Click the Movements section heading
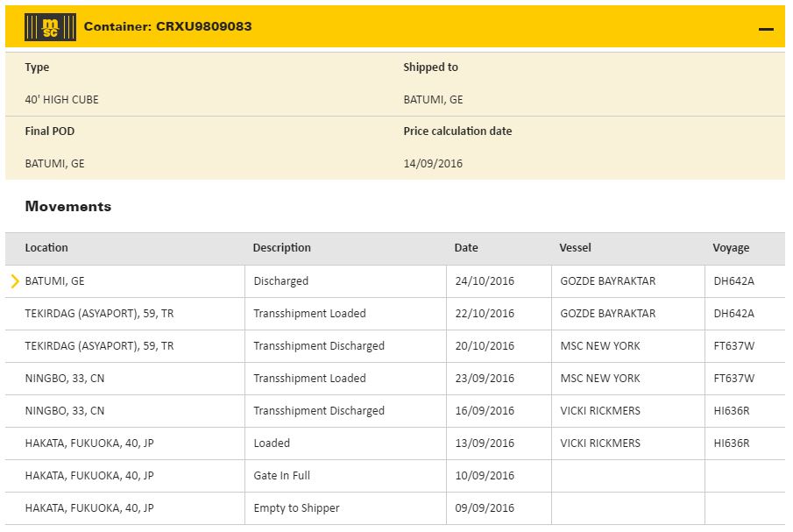This screenshot has width=793, height=532. pos(68,207)
